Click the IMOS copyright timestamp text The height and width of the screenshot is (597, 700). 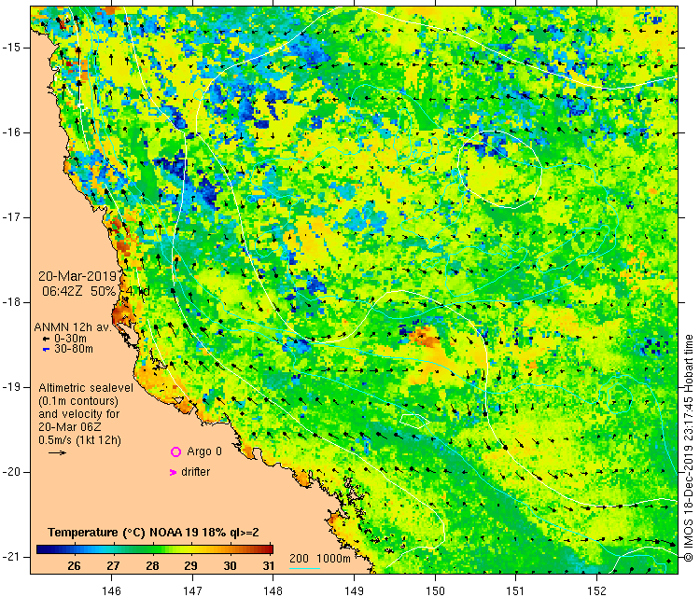coord(689,448)
